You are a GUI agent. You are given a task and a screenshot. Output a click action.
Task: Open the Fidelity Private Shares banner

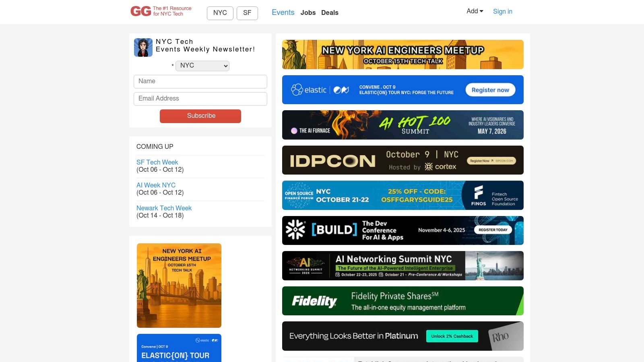(x=403, y=301)
